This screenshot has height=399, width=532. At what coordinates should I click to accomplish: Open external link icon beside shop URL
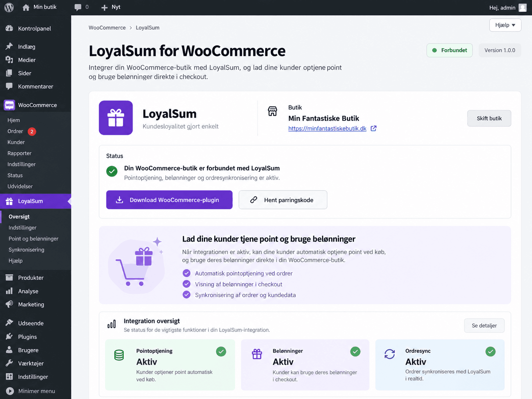click(x=373, y=128)
